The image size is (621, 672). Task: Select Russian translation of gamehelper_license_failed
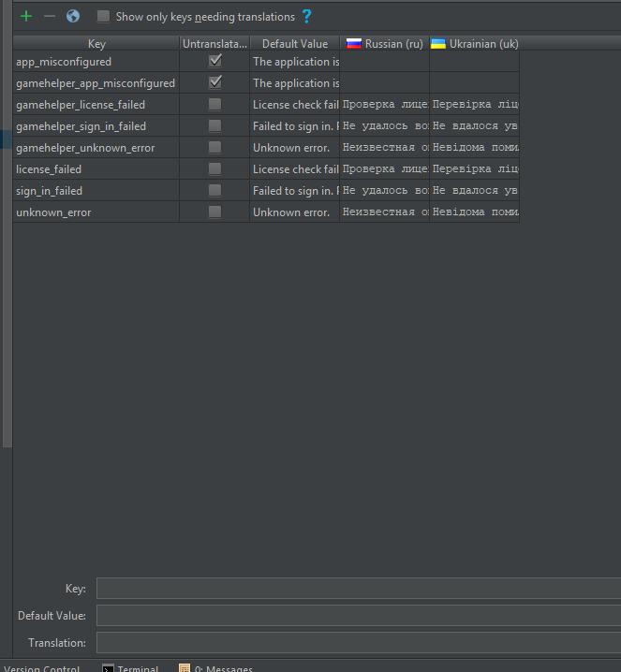(385, 105)
